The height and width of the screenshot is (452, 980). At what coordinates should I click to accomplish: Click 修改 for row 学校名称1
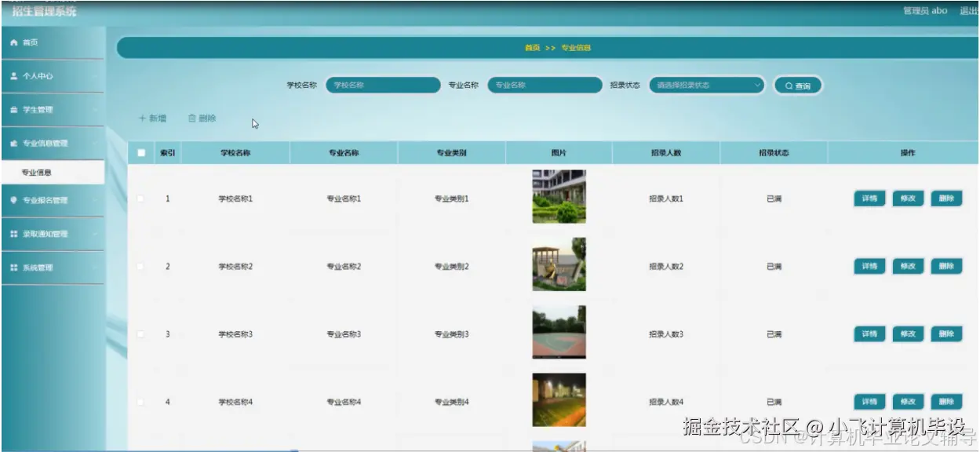(x=908, y=199)
